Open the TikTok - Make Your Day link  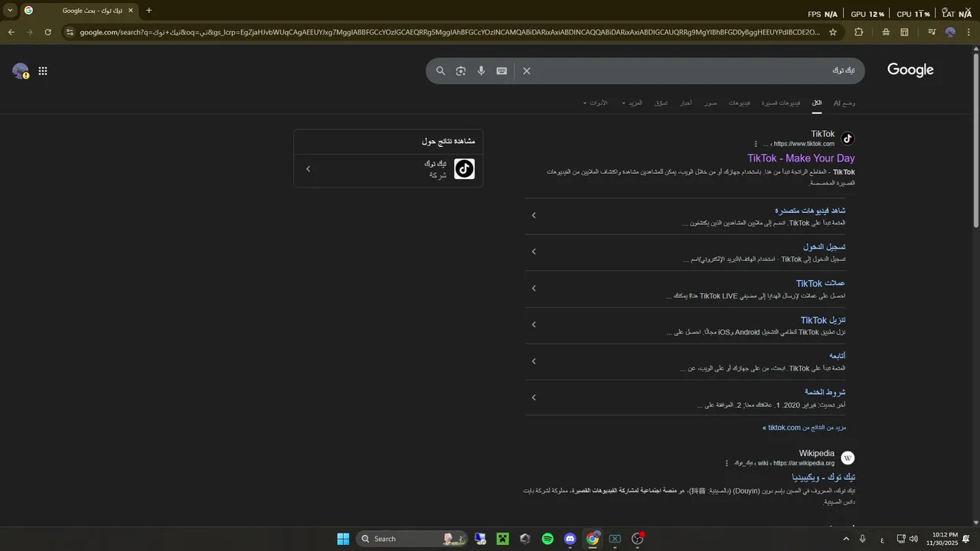coord(801,158)
